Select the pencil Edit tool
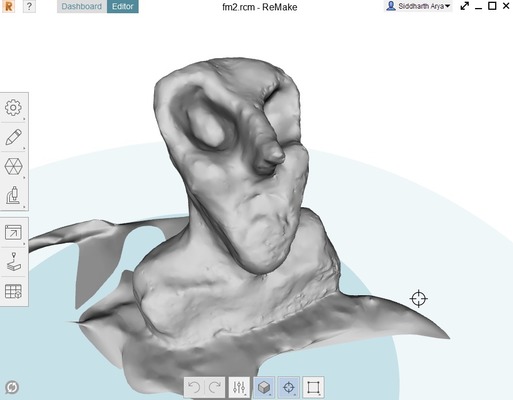 click(x=14, y=137)
